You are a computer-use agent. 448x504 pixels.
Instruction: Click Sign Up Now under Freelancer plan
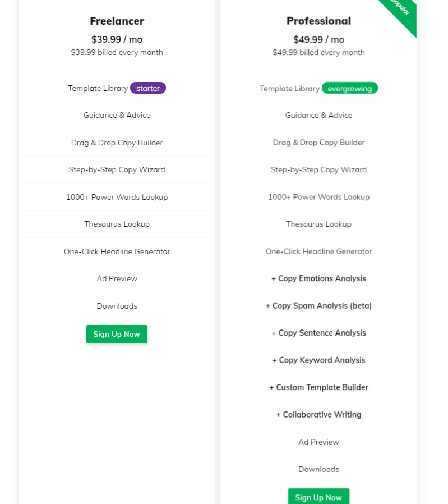click(x=117, y=334)
